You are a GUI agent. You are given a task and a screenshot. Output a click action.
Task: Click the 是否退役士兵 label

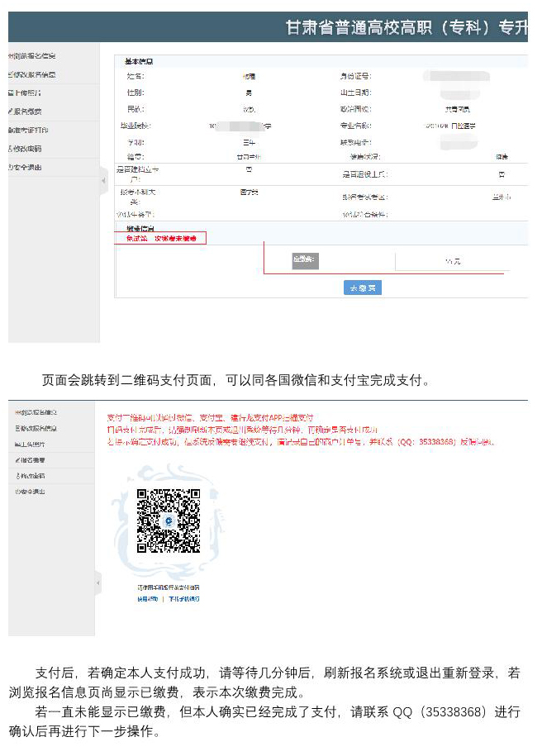point(365,174)
